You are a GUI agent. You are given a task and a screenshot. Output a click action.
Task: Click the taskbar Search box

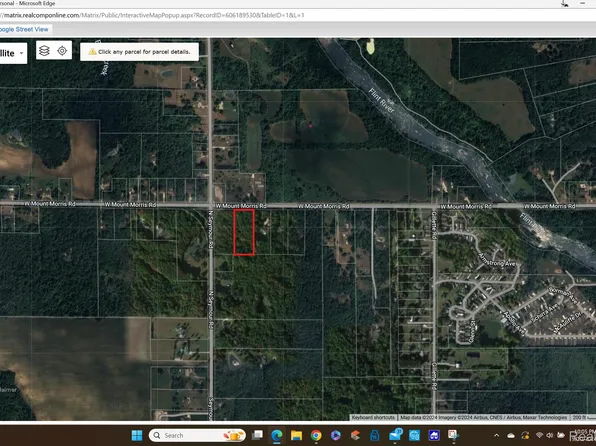[x=197, y=435]
